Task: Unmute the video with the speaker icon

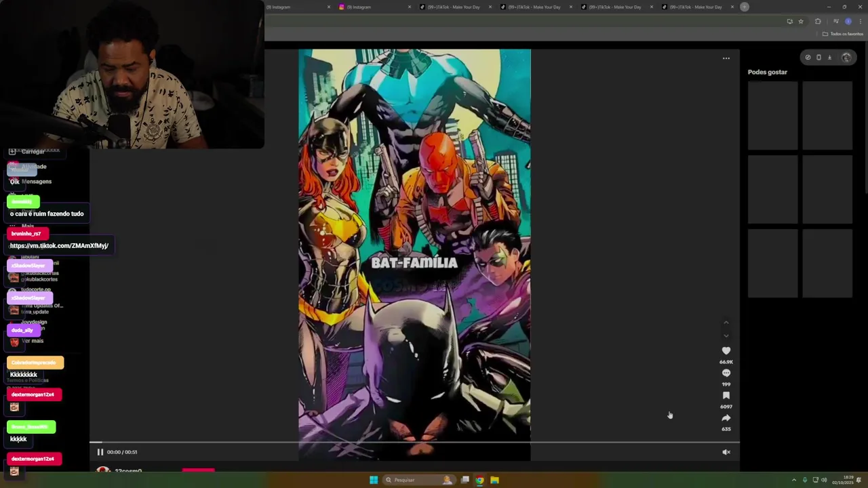Action: pos(726,452)
